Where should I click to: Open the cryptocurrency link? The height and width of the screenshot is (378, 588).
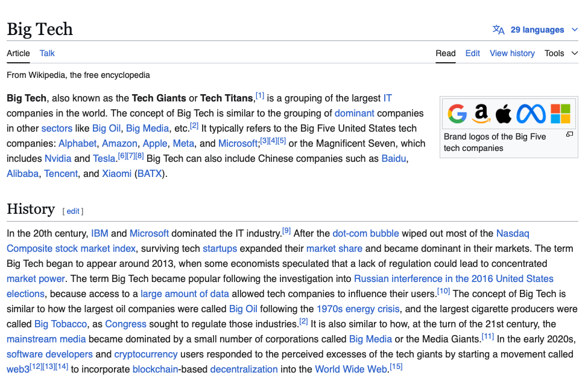tap(146, 354)
